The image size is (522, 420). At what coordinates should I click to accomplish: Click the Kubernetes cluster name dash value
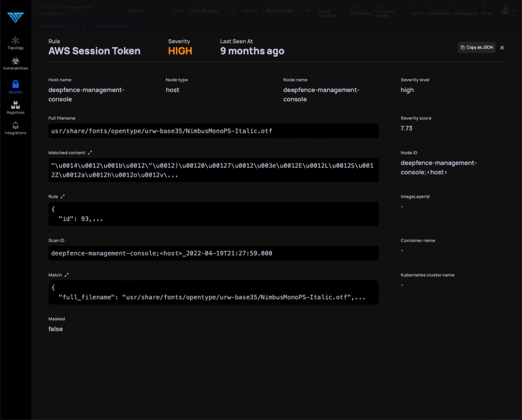(x=402, y=285)
